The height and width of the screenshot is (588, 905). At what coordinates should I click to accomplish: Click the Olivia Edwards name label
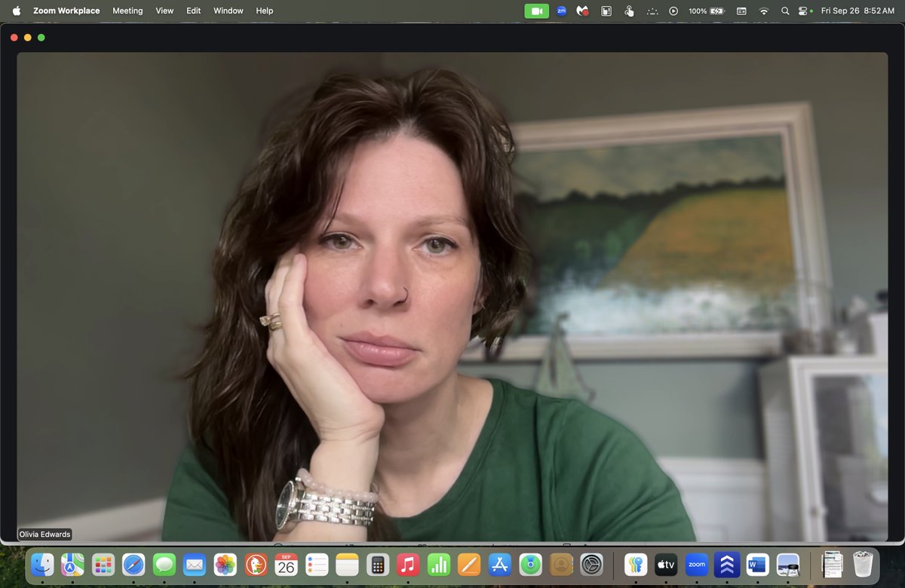45,534
